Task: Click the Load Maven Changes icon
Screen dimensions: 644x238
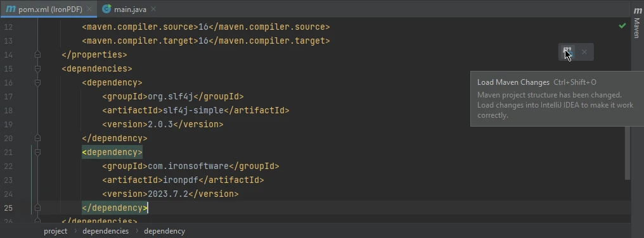Action: pyautogui.click(x=568, y=52)
